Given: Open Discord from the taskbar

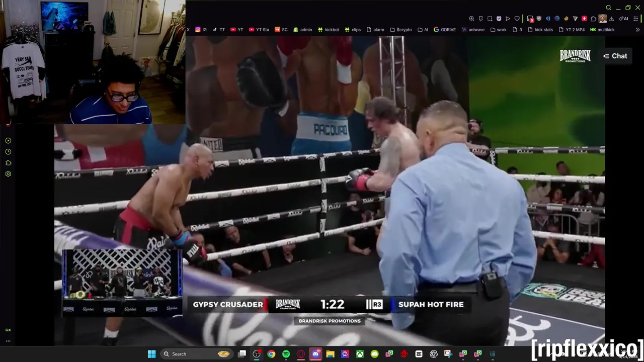Looking at the screenshot, I should tap(315, 354).
